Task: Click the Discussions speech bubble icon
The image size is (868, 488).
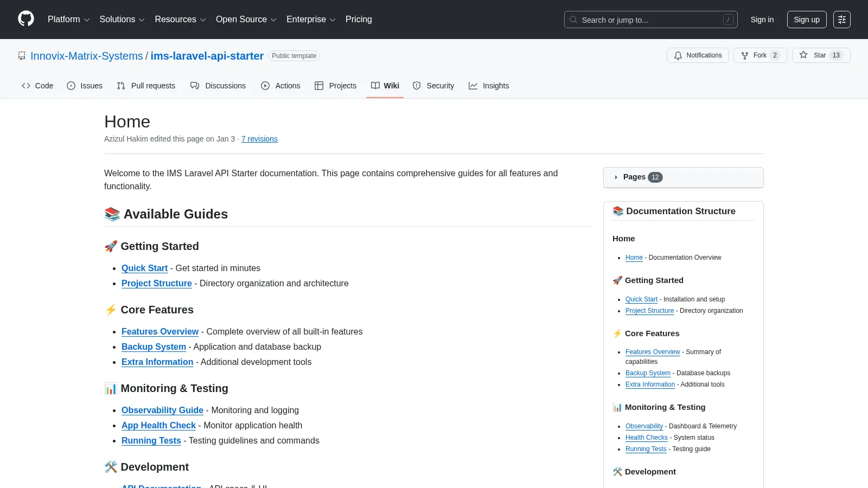Action: 195,86
